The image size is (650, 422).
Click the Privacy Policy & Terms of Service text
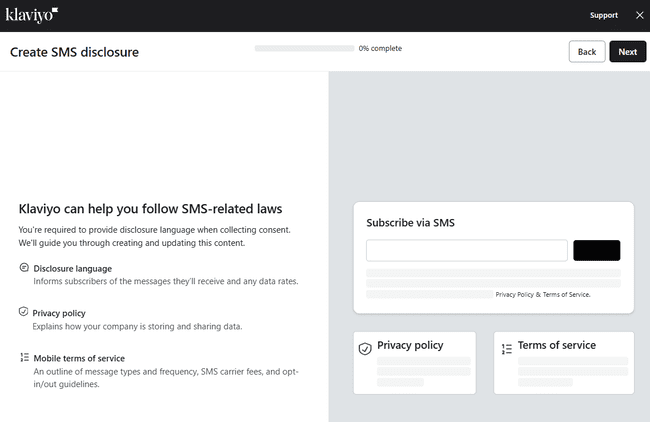(x=543, y=295)
